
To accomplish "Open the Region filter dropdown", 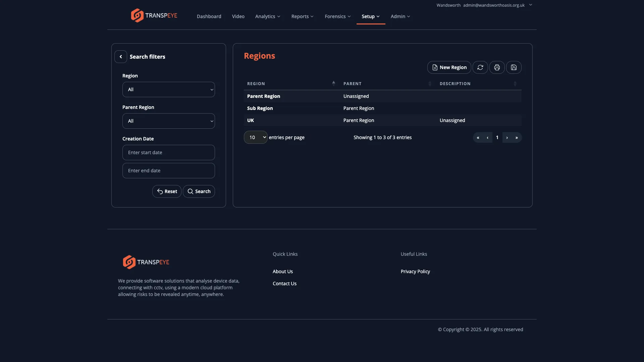I will pyautogui.click(x=168, y=89).
